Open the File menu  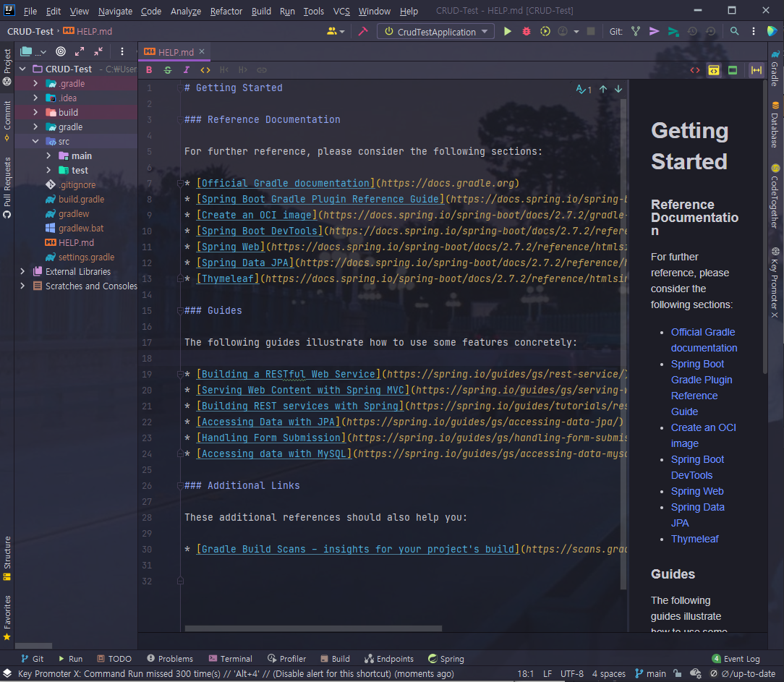coord(30,11)
